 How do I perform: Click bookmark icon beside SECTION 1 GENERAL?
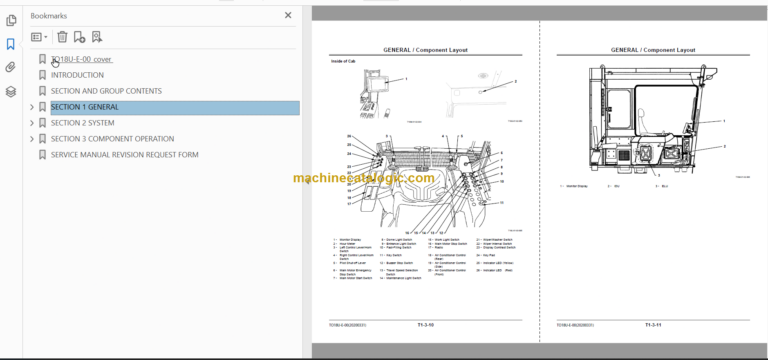42,107
